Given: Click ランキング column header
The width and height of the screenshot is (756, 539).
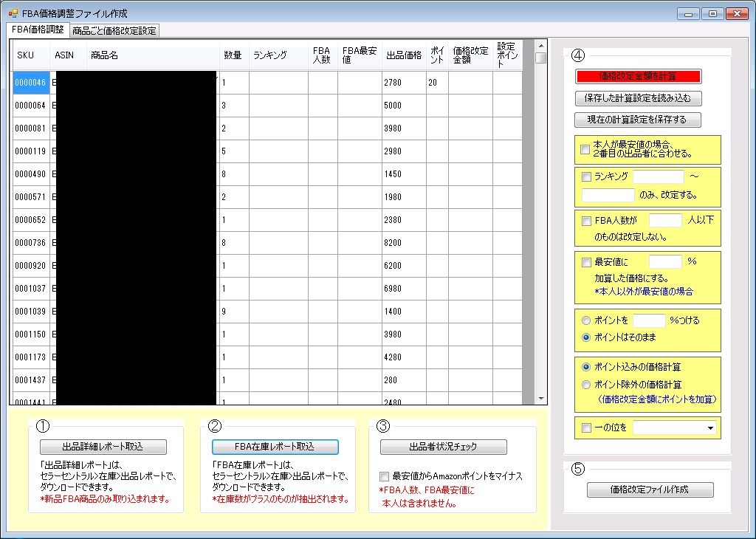Looking at the screenshot, I should (278, 55).
